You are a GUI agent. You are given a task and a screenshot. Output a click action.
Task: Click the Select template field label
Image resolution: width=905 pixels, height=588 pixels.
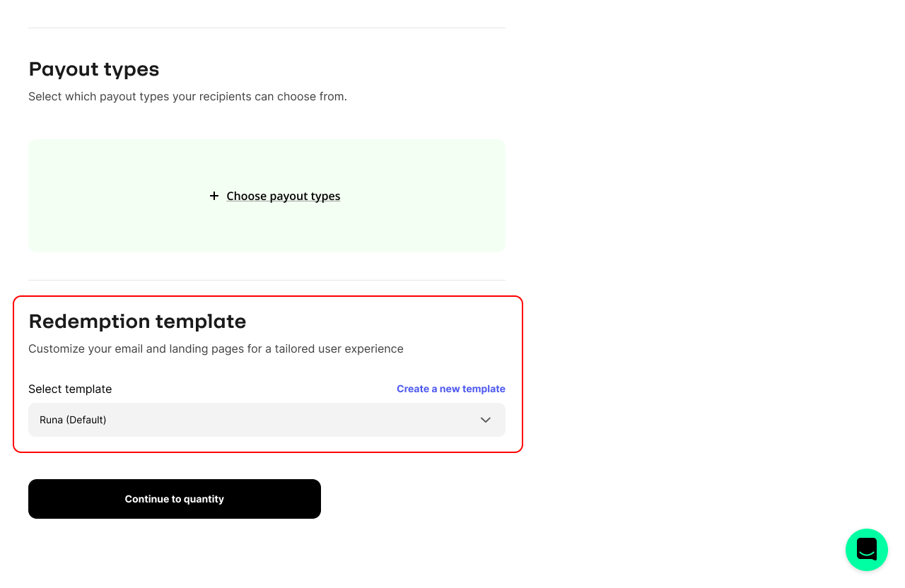[70, 389]
